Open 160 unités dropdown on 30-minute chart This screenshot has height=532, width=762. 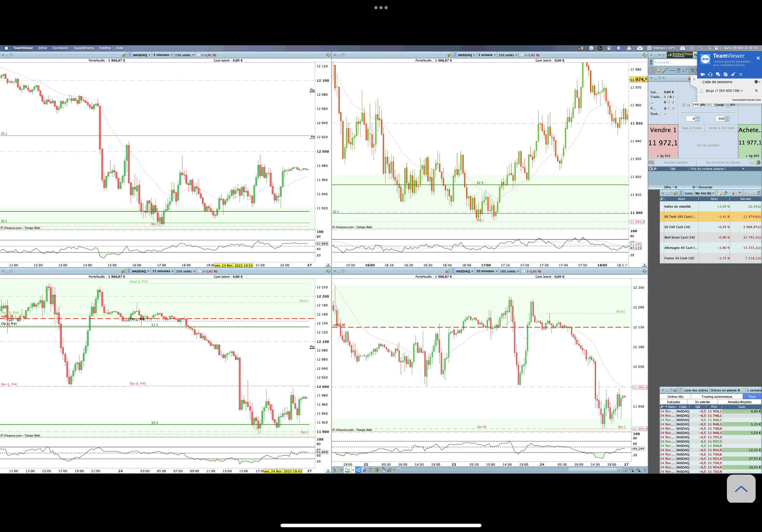click(x=510, y=271)
